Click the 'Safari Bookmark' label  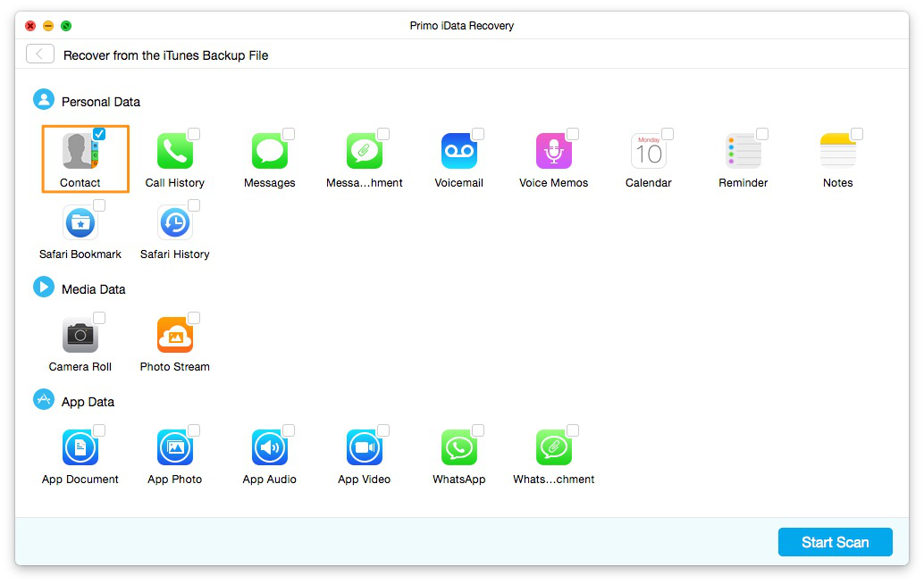click(80, 254)
